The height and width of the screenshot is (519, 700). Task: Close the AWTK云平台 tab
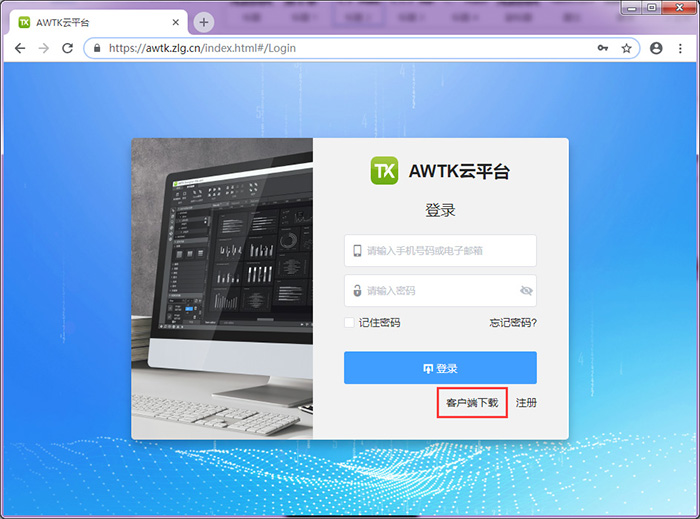coord(175,22)
